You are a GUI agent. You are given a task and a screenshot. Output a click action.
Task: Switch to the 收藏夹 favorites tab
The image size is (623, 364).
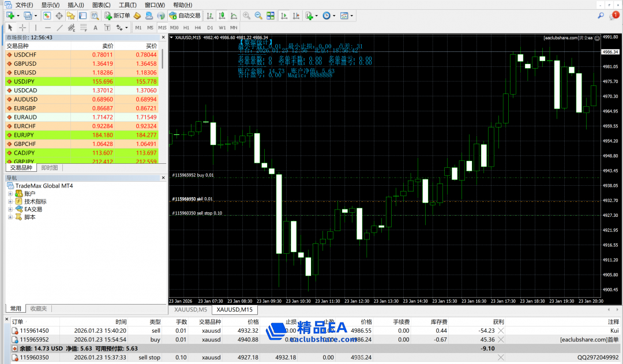pyautogui.click(x=40, y=308)
